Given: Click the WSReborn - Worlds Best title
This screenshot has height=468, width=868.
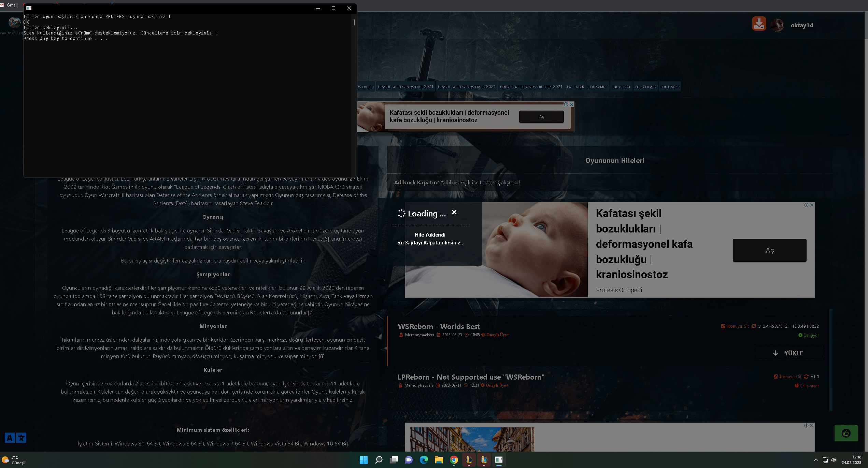Looking at the screenshot, I should (439, 326).
